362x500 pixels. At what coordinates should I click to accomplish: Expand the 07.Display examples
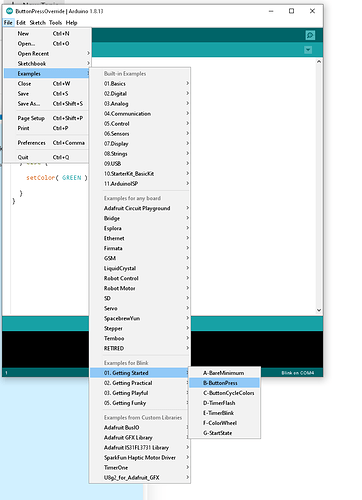[140, 144]
